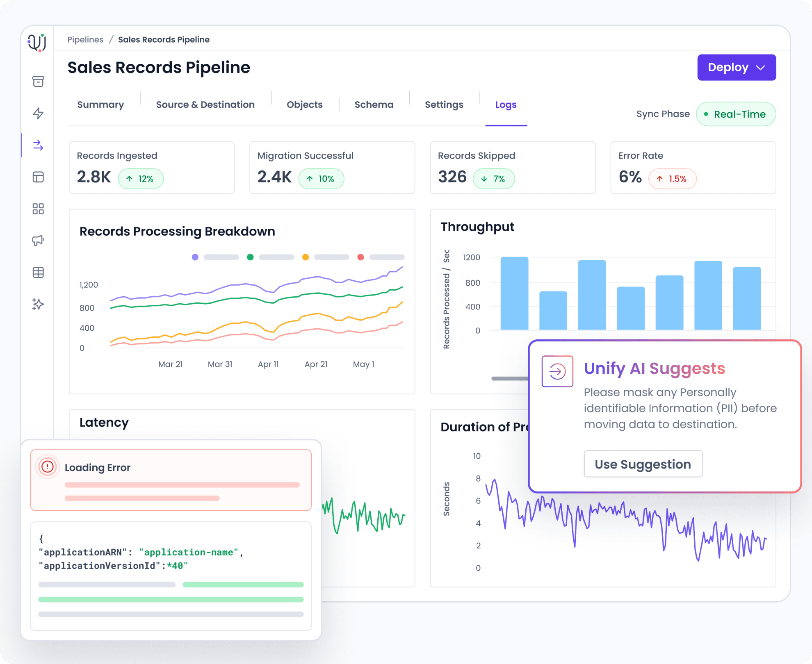This screenshot has height=664, width=812.
Task: Open the archive/storage panel in the sidebar
Action: pos(38,82)
